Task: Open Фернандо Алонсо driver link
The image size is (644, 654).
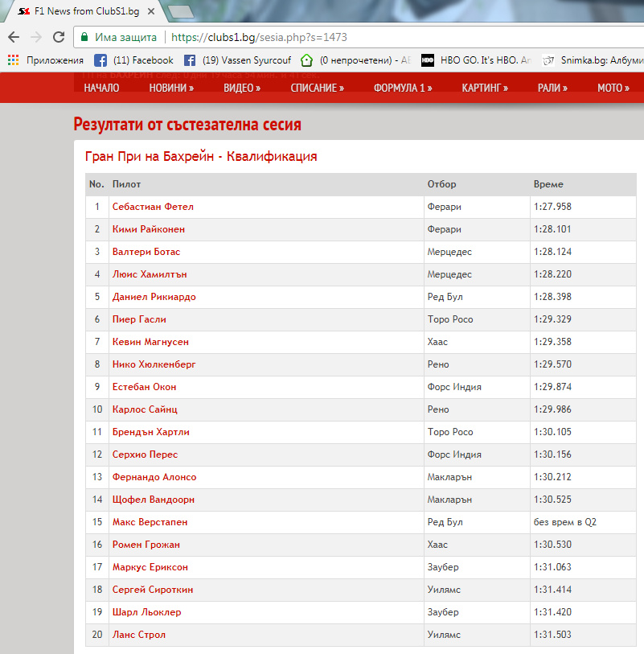Action: coord(154,477)
